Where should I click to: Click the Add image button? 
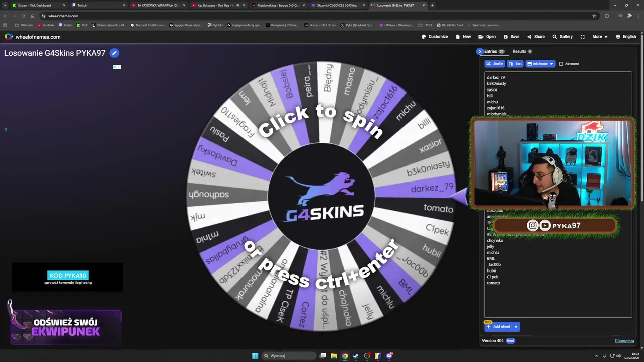537,64
